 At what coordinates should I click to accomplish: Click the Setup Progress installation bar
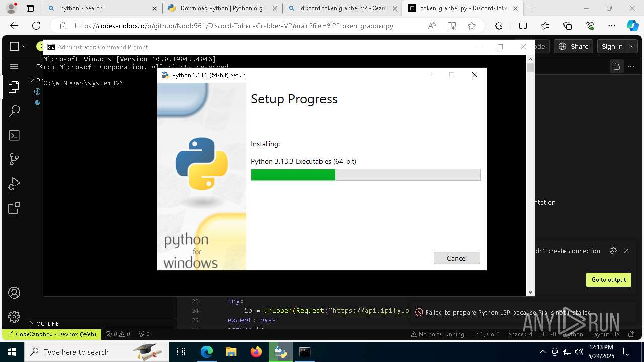click(366, 175)
